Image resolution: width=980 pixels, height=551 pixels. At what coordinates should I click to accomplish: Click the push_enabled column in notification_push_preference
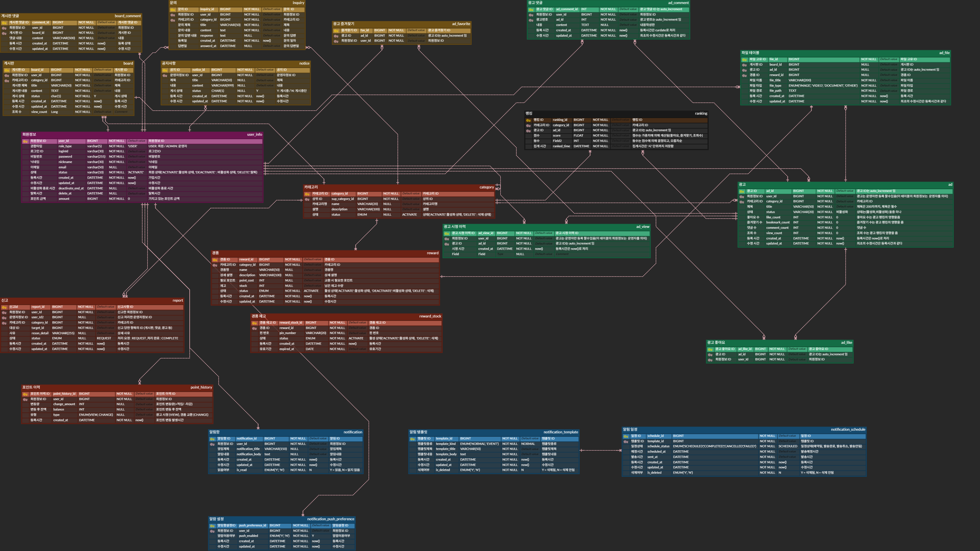(x=248, y=536)
